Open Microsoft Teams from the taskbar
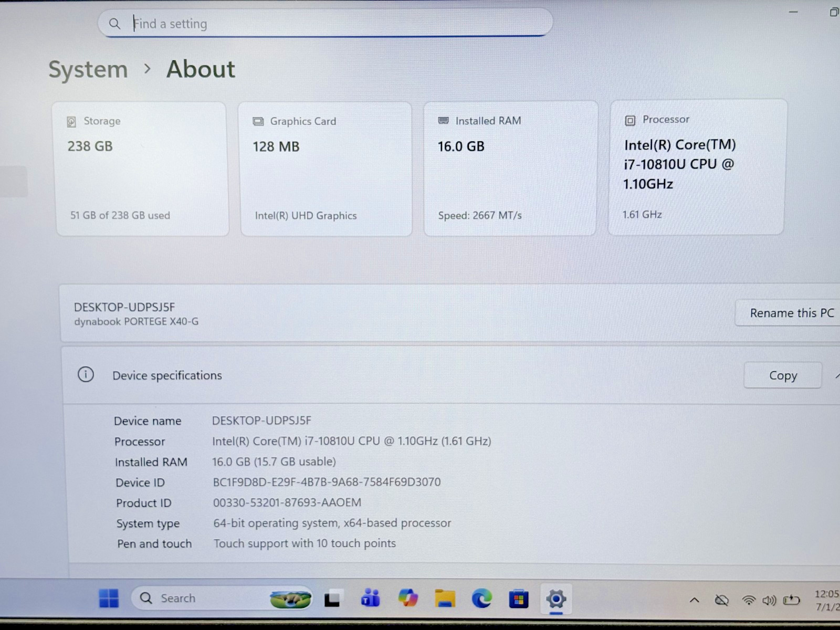840x630 pixels. 370,598
